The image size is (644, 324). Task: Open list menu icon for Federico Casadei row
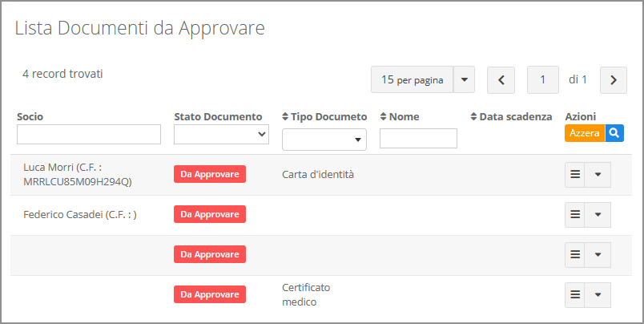(574, 215)
